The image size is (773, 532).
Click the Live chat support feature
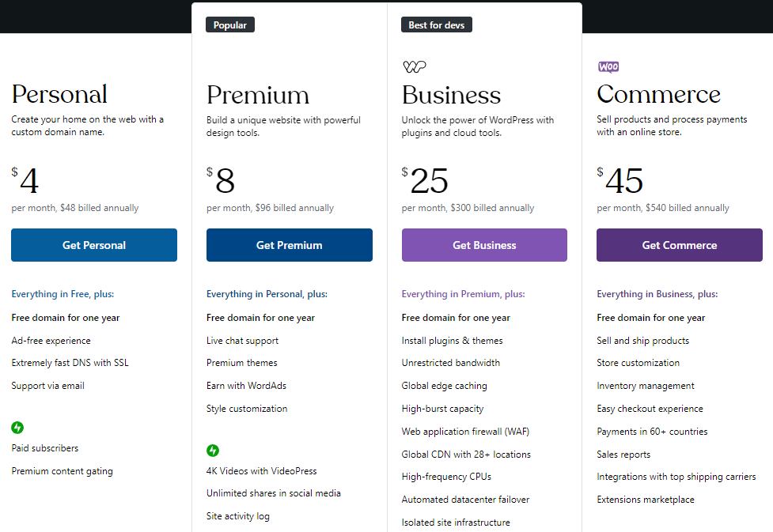pyautogui.click(x=242, y=341)
